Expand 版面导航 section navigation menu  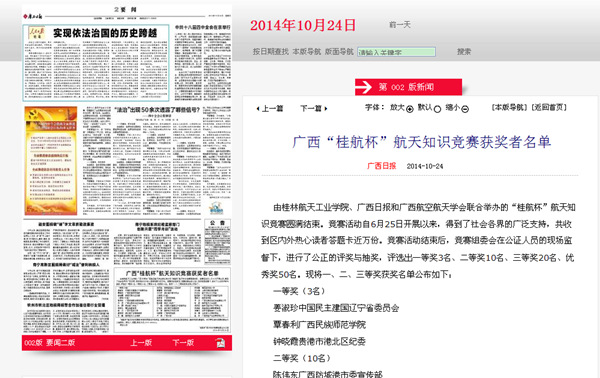pyautogui.click(x=339, y=51)
